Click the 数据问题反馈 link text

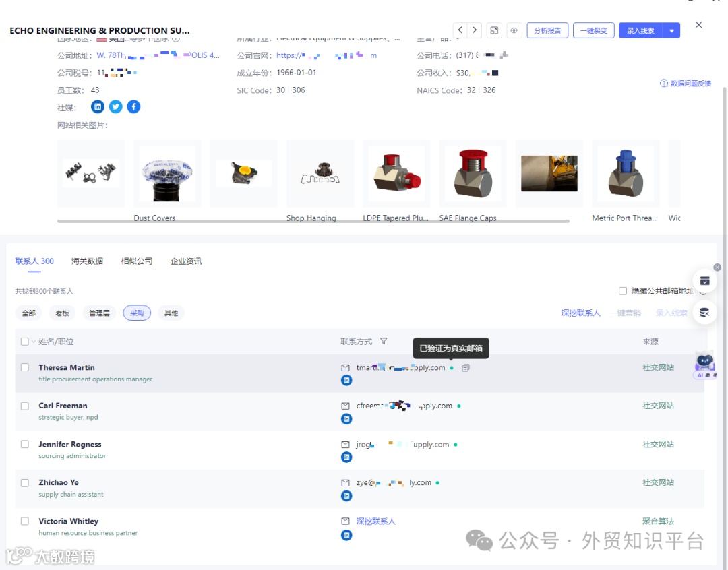coord(690,83)
